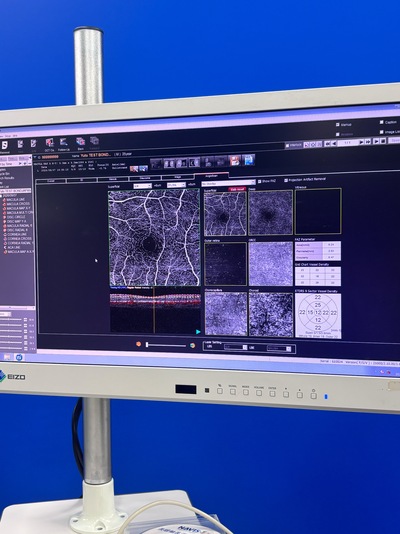Click the second thumbnail-strip display icon
This screenshot has height=534, width=400.
pos(169,163)
